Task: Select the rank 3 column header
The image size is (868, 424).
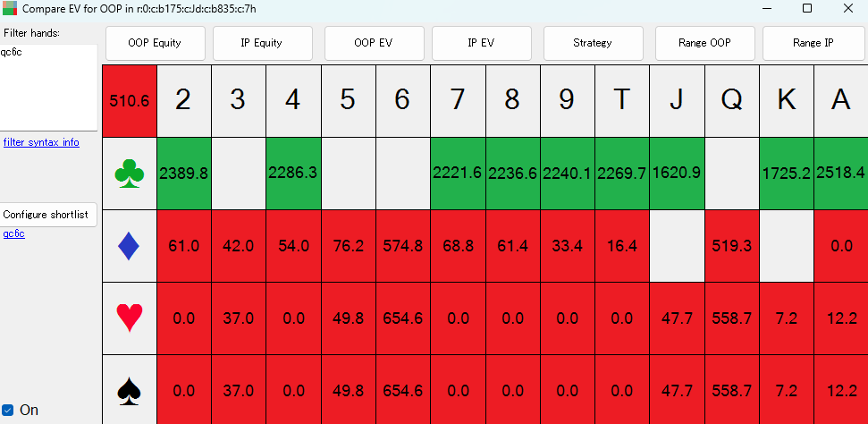Action: (239, 101)
